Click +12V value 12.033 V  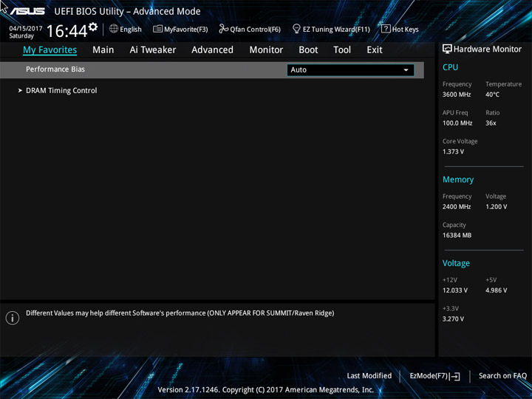pyautogui.click(x=455, y=290)
